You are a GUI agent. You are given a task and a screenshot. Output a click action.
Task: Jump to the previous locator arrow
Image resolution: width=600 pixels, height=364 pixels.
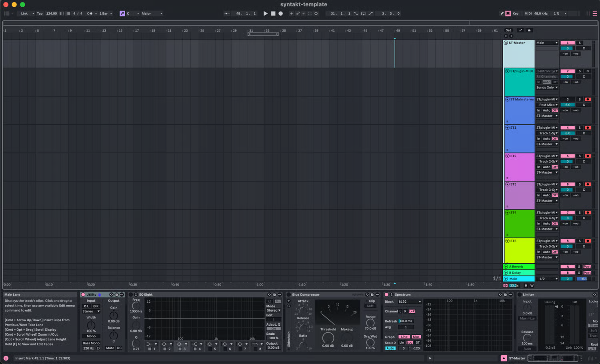coord(506,36)
